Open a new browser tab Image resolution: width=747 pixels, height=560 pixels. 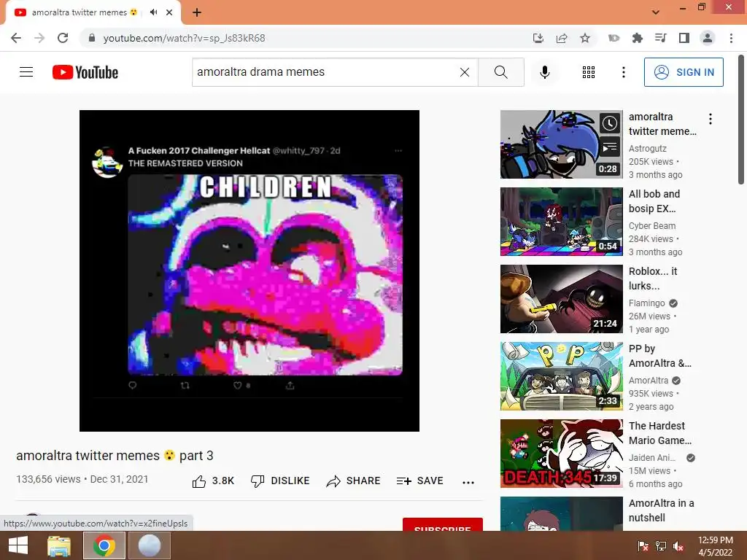(x=197, y=12)
